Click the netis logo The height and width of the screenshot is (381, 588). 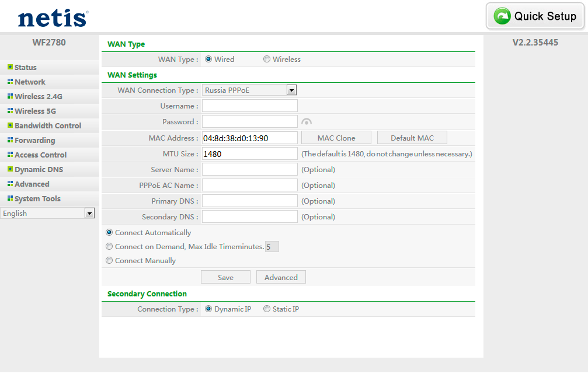(53, 18)
